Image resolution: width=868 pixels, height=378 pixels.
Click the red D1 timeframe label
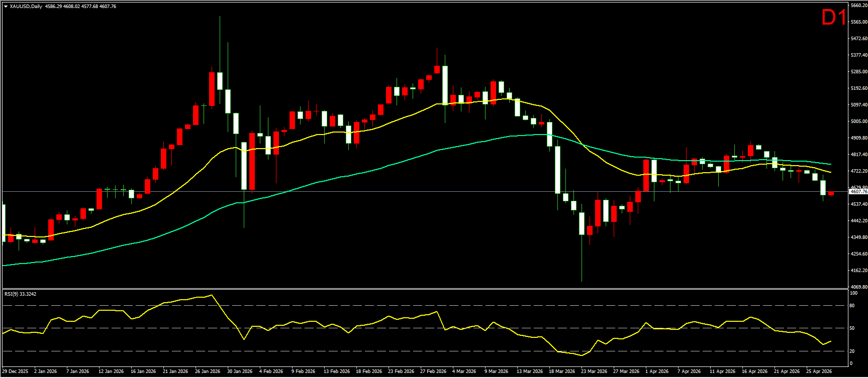point(833,18)
